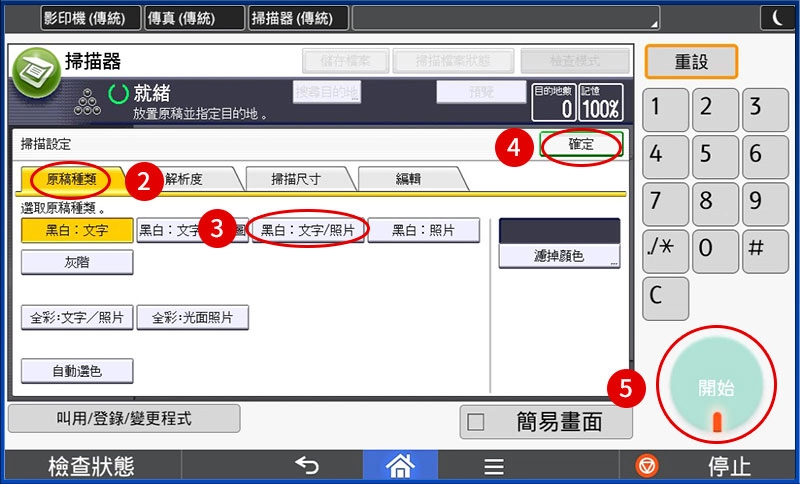Select 灰階 grayscale option
This screenshot has width=800, height=484.
[77, 262]
